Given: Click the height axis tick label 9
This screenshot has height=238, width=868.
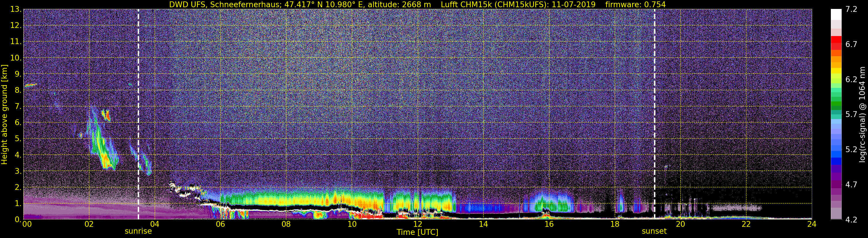Looking at the screenshot, I should point(18,74).
